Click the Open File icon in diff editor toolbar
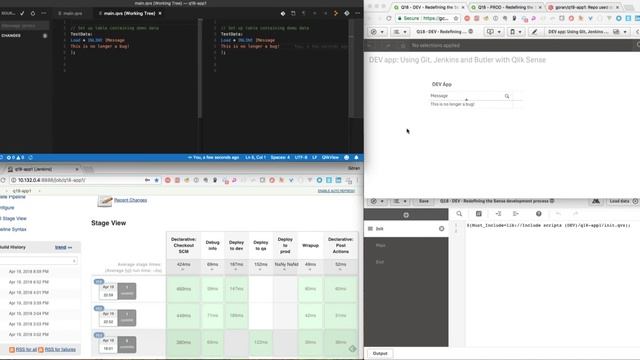This screenshot has height=360, width=640. (293, 13)
